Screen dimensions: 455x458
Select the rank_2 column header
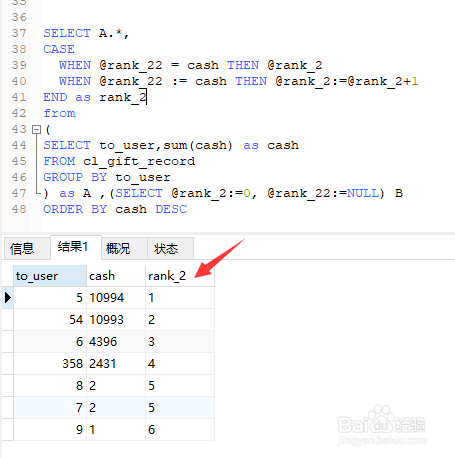pyautogui.click(x=180, y=276)
